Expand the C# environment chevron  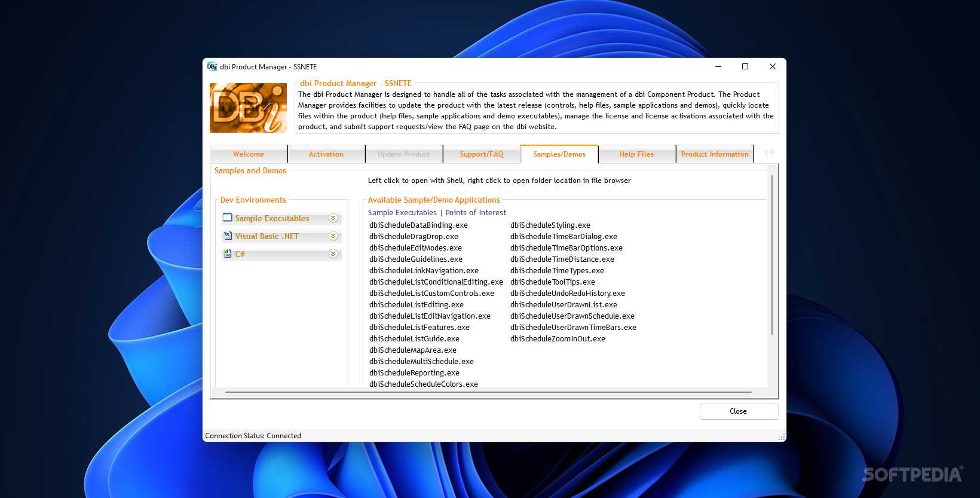(x=333, y=254)
